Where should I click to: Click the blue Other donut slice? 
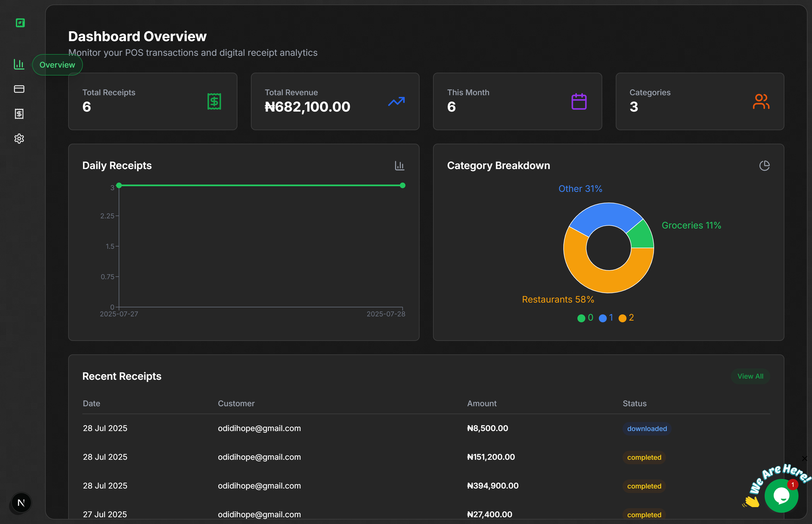(606, 214)
